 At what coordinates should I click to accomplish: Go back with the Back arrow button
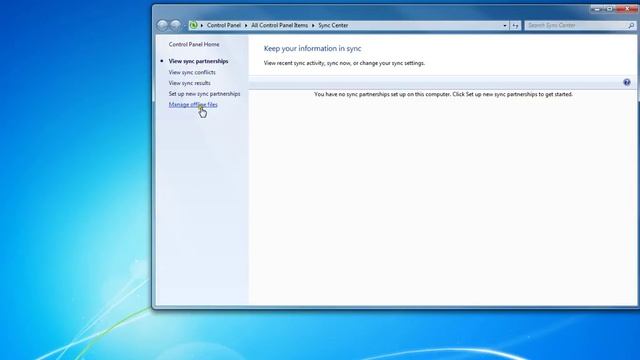[x=162, y=25]
